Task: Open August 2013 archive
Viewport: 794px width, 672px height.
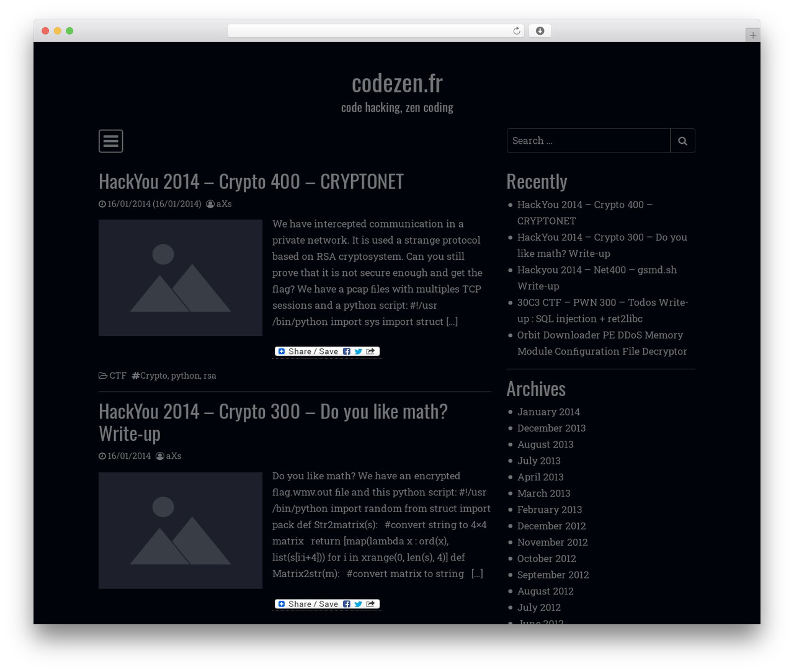Action: pos(545,444)
